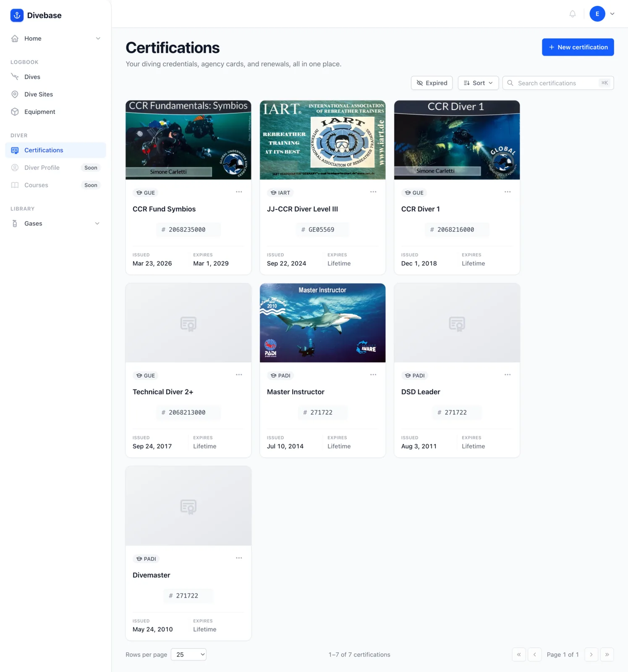Screen dimensions: 628x672
Task: Click the issued date 'Mar 23, 2026'
Action: pyautogui.click(x=152, y=263)
